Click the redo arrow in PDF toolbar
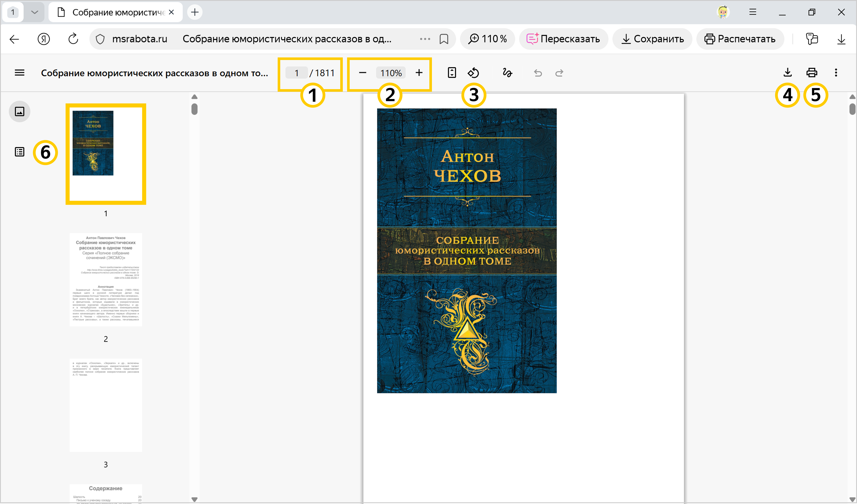The width and height of the screenshot is (857, 504). click(x=559, y=73)
